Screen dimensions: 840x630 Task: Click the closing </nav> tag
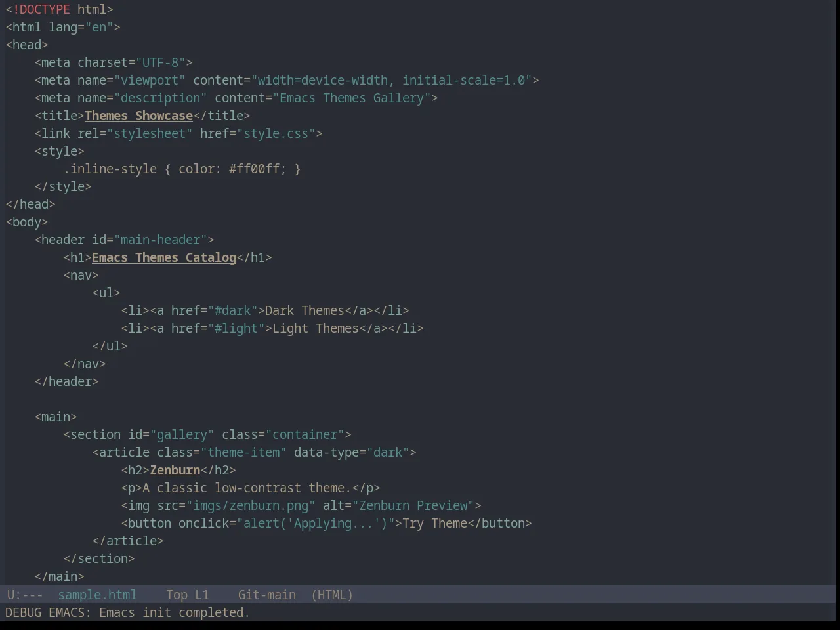click(x=85, y=364)
